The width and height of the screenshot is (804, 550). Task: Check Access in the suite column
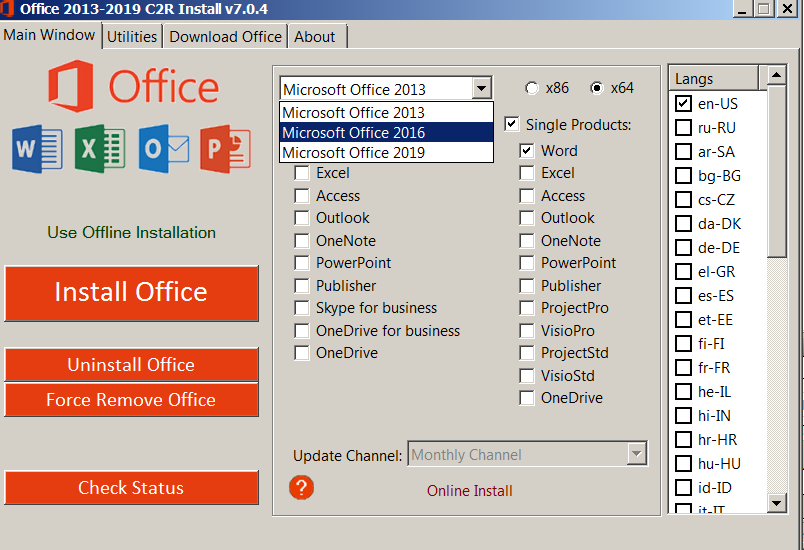click(302, 196)
